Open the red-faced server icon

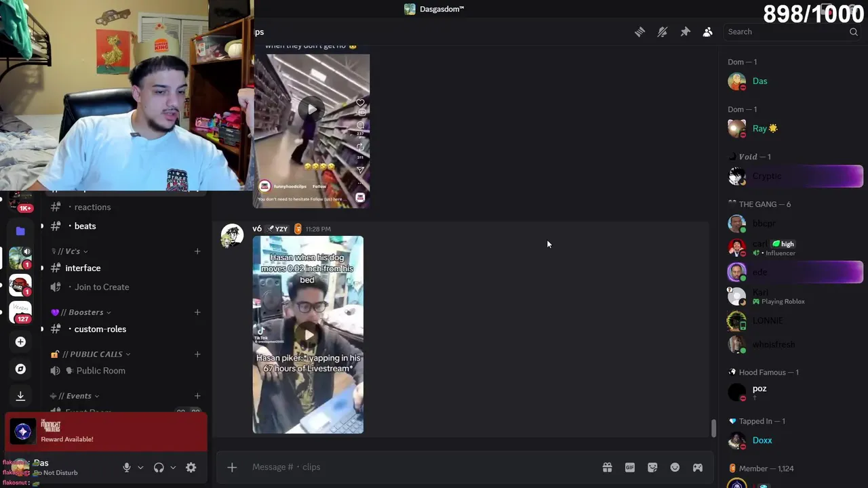20,285
